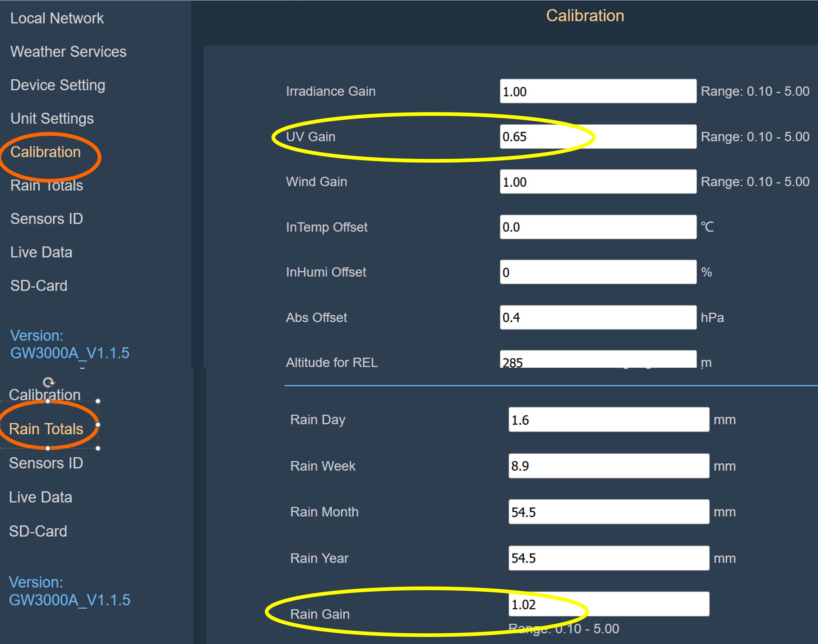Click the rotate handle above Rain Totals
This screenshot has width=818, height=644.
48,383
